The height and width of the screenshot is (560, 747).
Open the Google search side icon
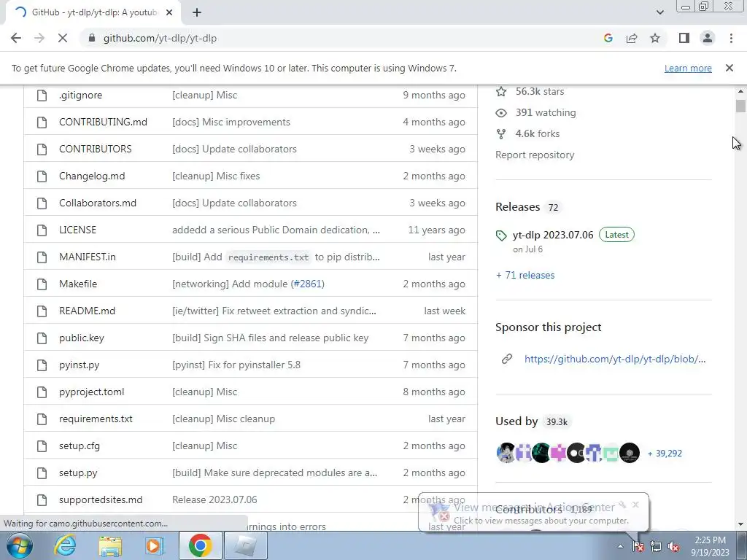coord(608,38)
